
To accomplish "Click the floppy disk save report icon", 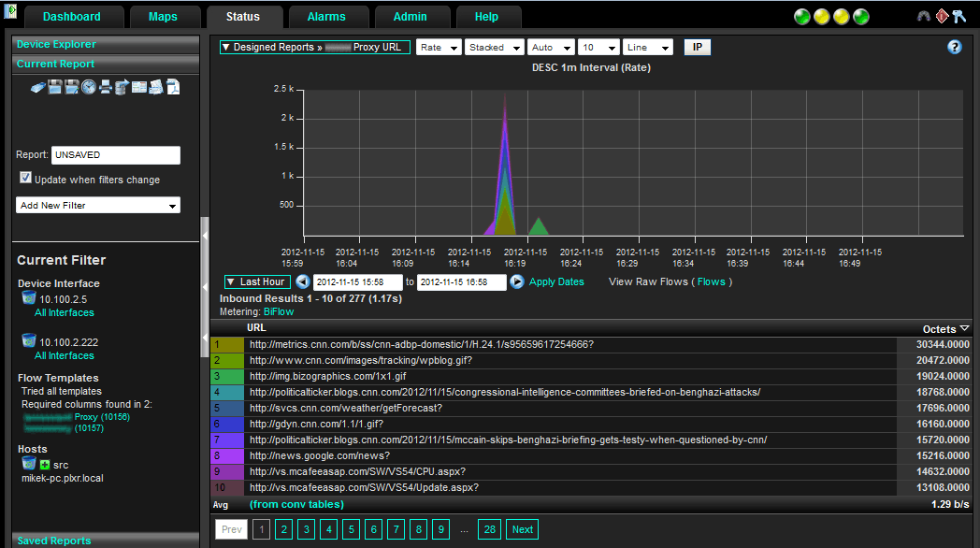I will 55,88.
